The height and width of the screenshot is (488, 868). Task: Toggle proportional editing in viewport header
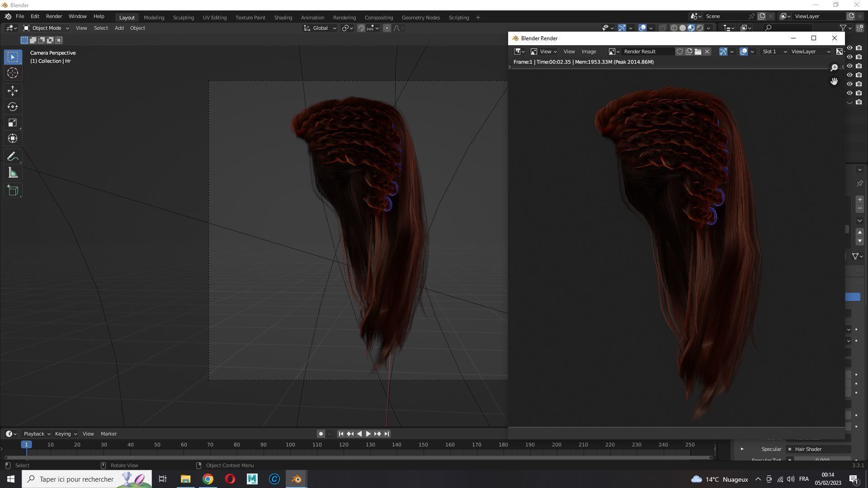click(387, 28)
